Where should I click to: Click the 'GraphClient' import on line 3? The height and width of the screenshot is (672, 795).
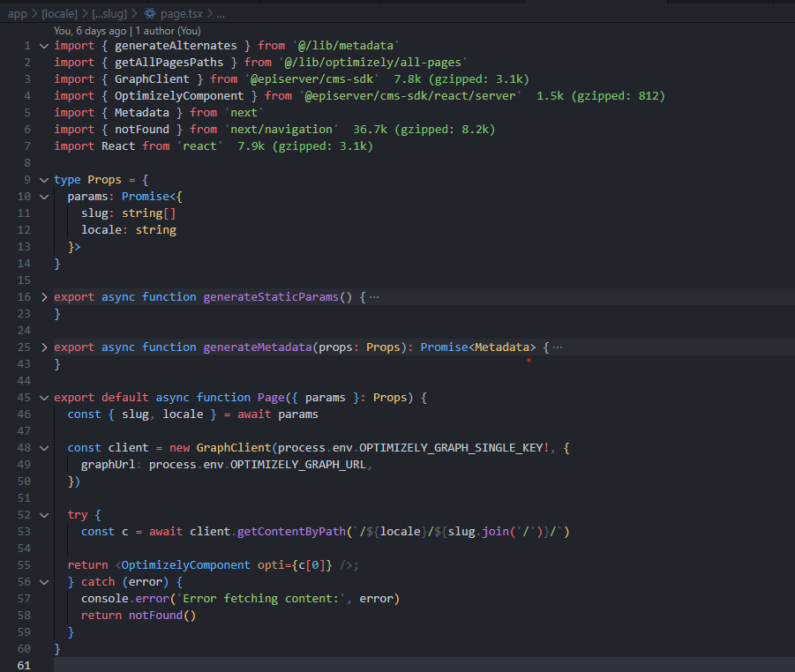click(152, 79)
